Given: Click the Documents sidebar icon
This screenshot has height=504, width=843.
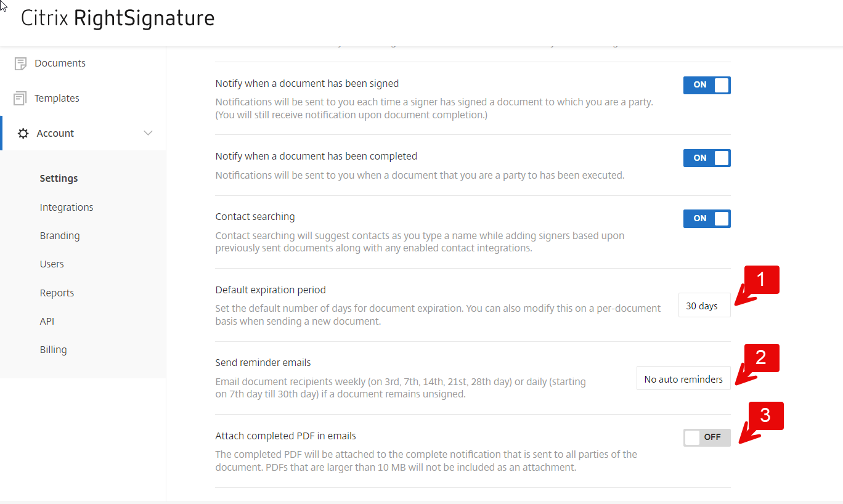Looking at the screenshot, I should point(20,62).
